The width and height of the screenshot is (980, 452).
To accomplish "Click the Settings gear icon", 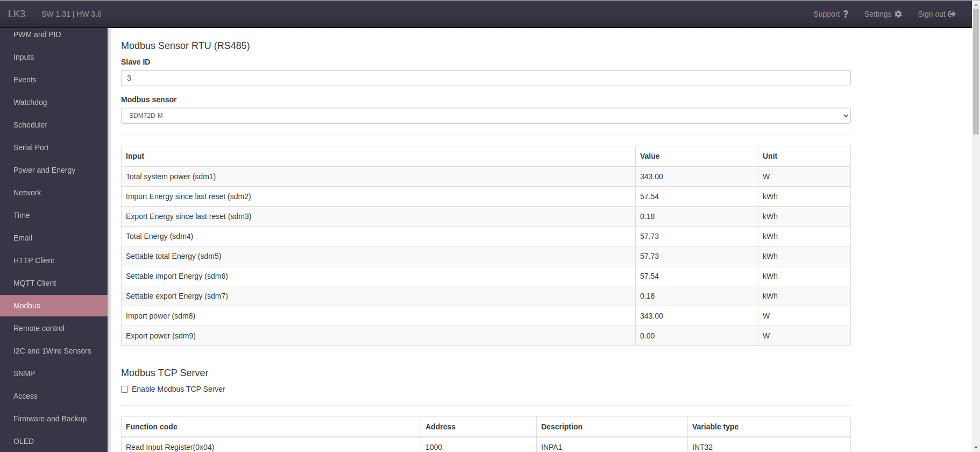I will pos(898,14).
